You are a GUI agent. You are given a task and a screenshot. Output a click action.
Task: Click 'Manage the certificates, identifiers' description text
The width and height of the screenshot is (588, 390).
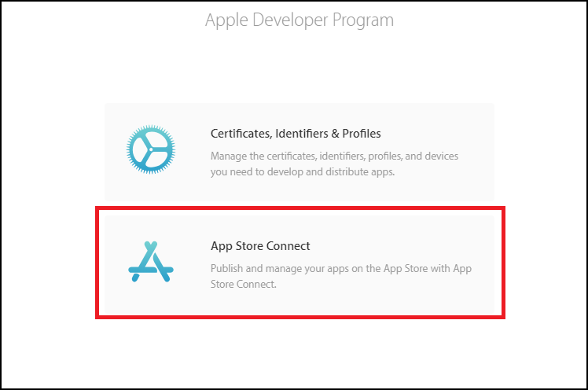(334, 164)
